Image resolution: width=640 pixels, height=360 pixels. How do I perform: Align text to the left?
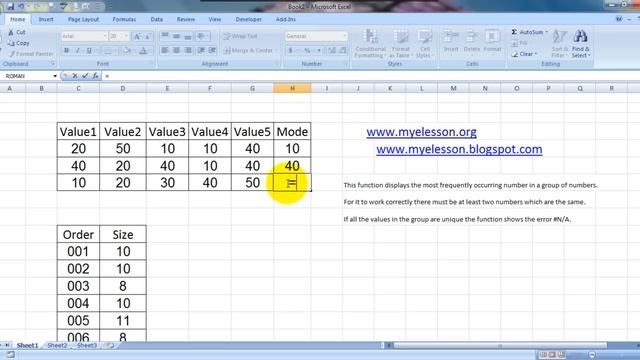pyautogui.click(x=165, y=50)
